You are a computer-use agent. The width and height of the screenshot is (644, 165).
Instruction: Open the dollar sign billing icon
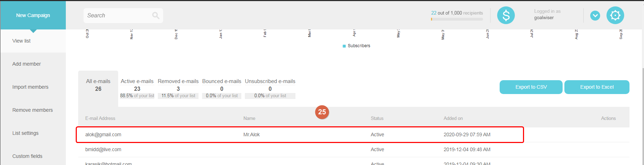[506, 15]
